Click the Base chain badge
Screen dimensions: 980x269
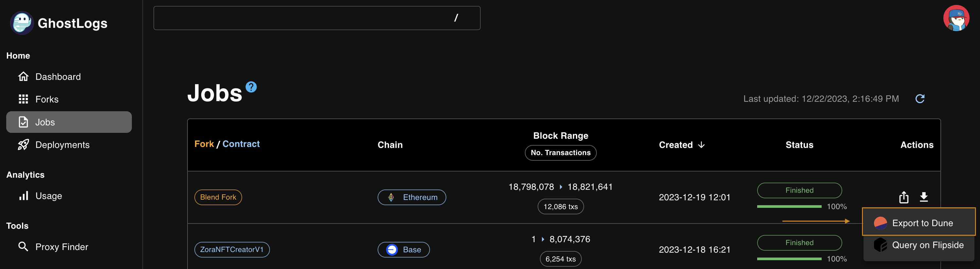coord(403,250)
